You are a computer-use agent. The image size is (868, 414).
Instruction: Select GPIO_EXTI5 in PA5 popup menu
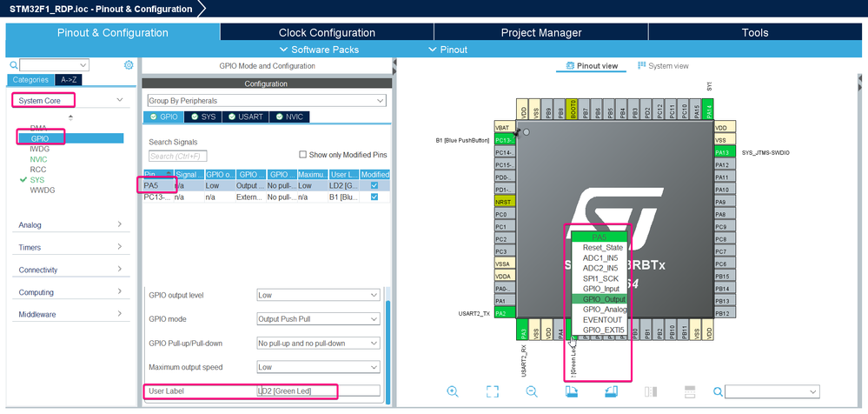coord(600,330)
